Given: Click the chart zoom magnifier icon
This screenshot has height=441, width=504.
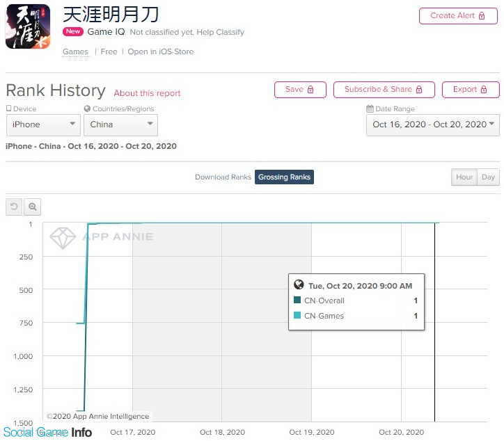Looking at the screenshot, I should [33, 207].
